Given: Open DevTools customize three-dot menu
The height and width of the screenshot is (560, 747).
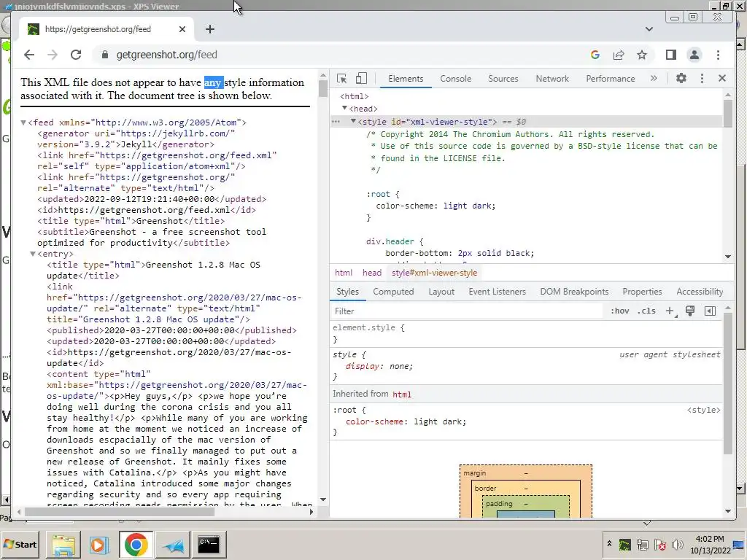Looking at the screenshot, I should [x=702, y=78].
